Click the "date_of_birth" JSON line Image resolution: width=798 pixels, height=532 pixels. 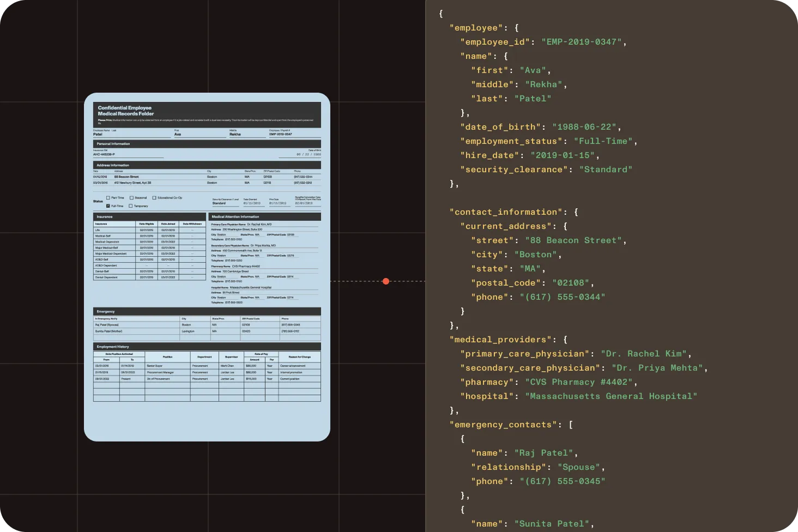pyautogui.click(x=541, y=127)
